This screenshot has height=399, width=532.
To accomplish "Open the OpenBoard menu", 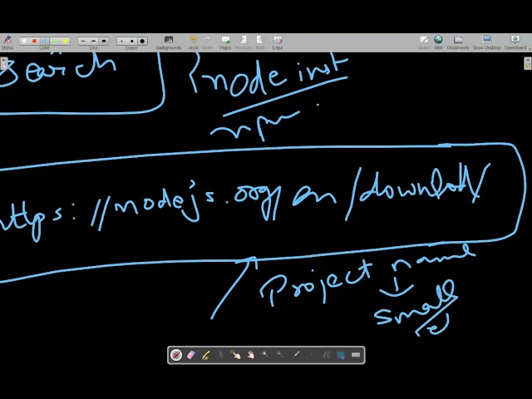I will [515, 42].
